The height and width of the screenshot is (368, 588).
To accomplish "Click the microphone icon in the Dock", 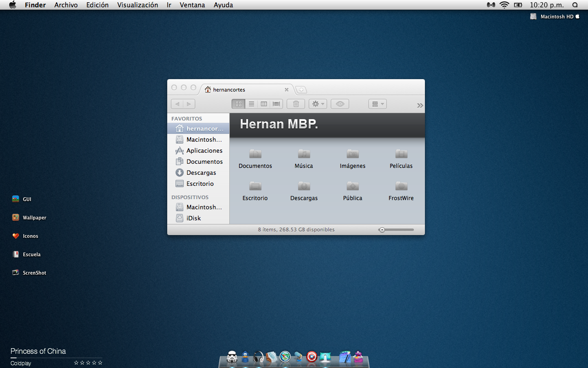I will [299, 357].
